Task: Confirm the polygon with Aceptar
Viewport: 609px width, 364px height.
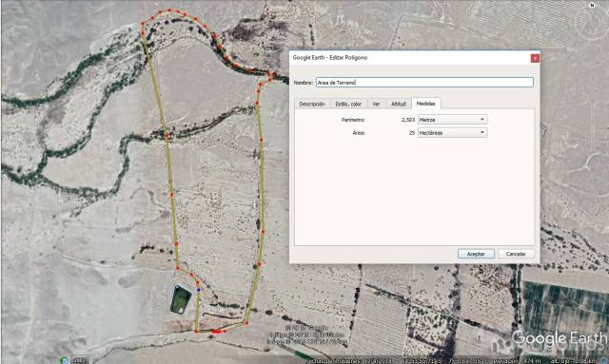Action: pos(476,254)
